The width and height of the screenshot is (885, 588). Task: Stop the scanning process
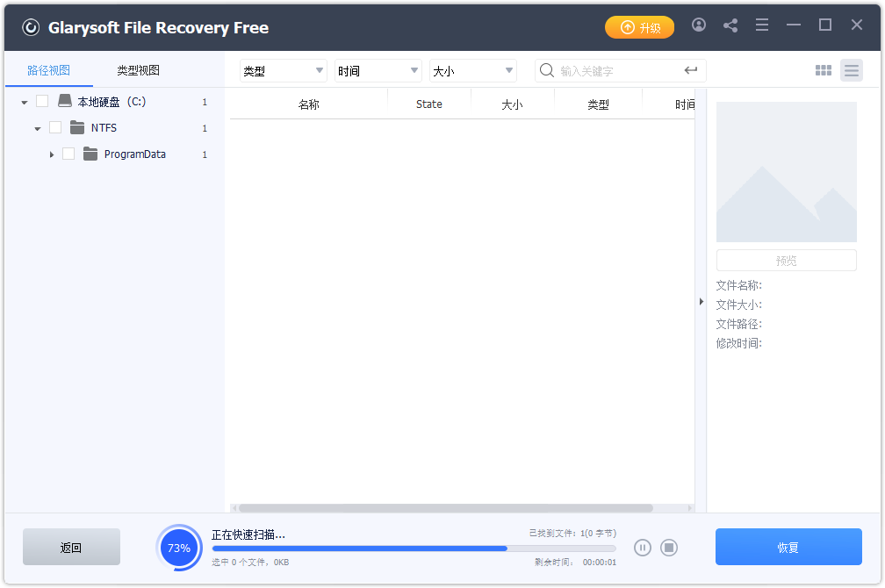(x=668, y=547)
